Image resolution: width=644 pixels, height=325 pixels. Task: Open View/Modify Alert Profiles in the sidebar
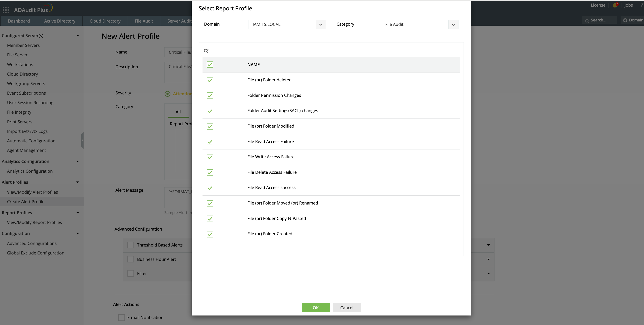pyautogui.click(x=32, y=192)
